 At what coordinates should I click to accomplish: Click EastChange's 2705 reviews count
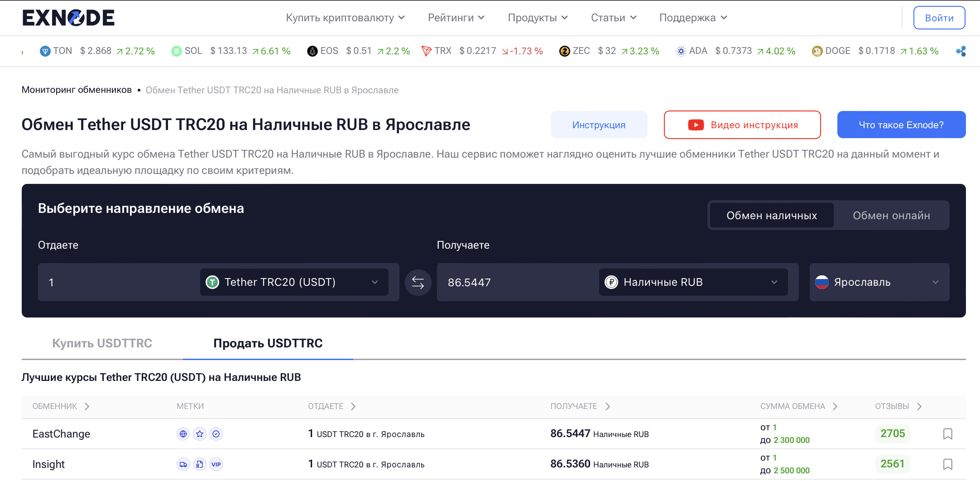point(893,433)
